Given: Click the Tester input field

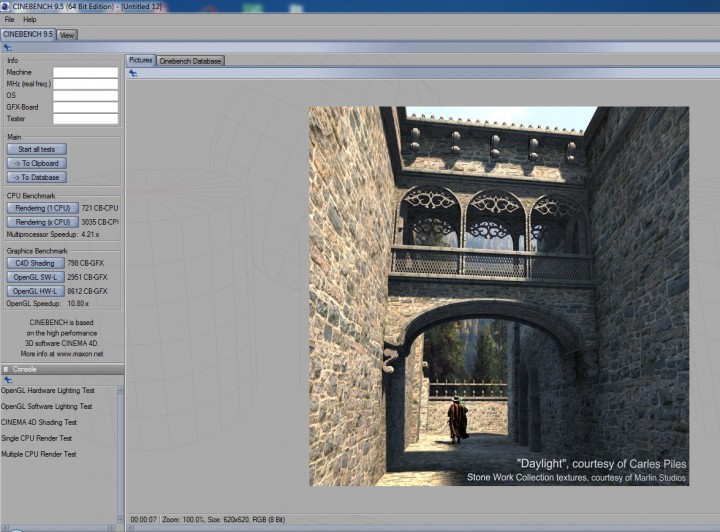Looking at the screenshot, I should point(85,119).
